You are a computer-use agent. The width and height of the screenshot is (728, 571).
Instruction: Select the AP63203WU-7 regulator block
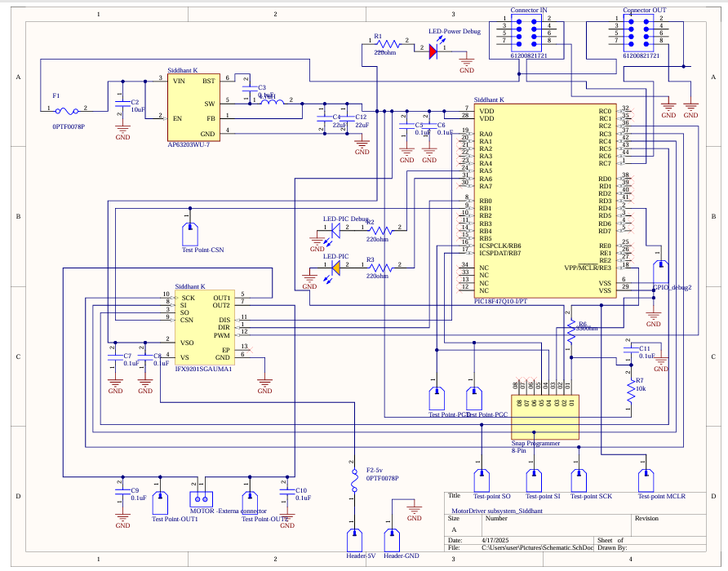click(191, 108)
